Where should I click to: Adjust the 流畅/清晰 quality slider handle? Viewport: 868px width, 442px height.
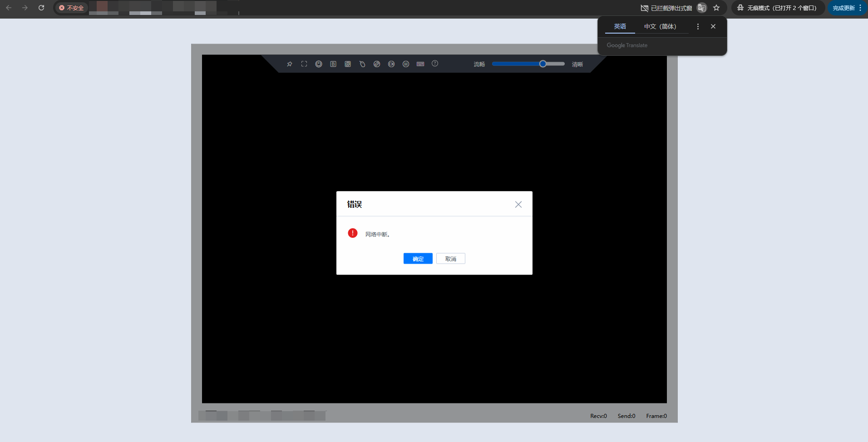(x=542, y=64)
